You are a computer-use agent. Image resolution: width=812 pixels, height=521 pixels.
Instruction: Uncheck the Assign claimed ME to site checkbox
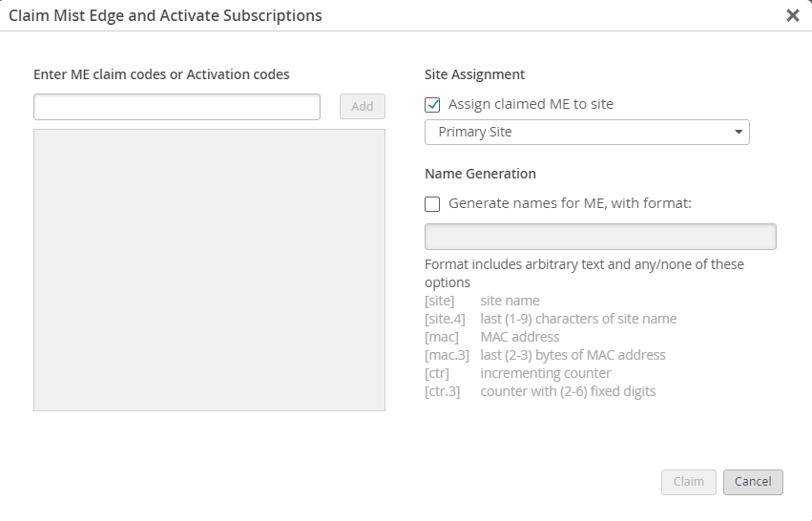pyautogui.click(x=432, y=105)
